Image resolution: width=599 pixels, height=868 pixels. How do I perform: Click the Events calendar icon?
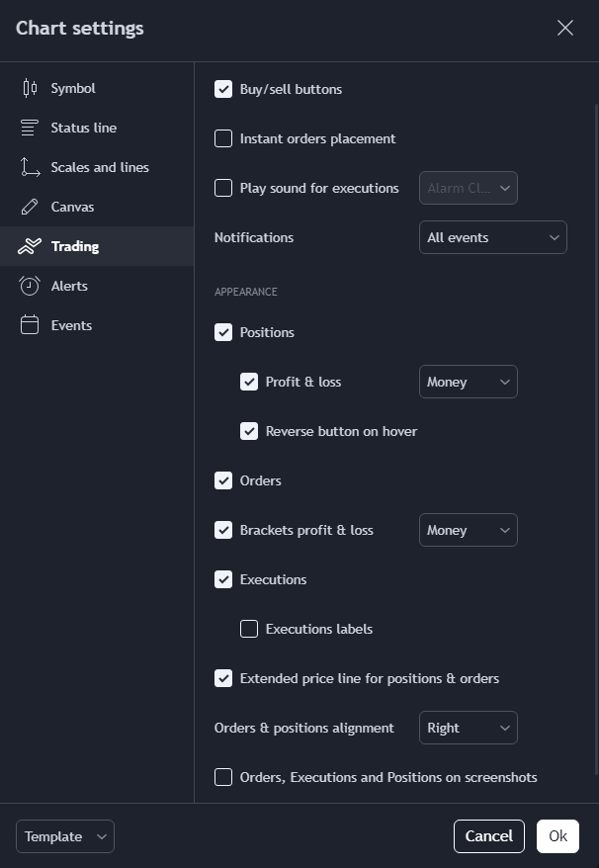pos(30,325)
